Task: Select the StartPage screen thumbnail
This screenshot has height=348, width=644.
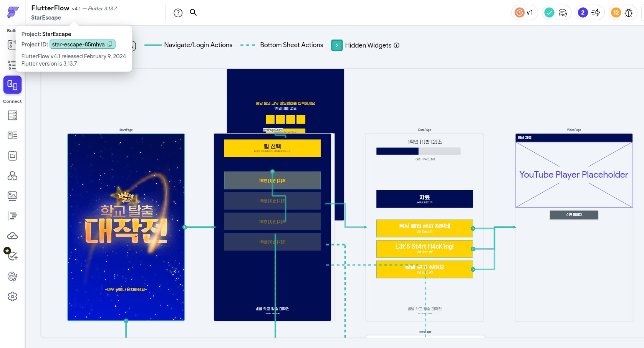Action: click(126, 227)
